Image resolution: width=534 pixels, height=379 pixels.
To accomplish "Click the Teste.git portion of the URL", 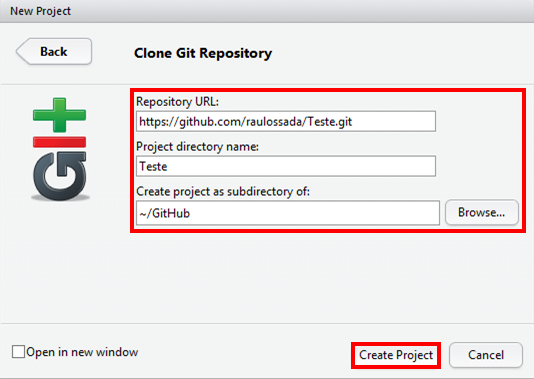I will 330,122.
